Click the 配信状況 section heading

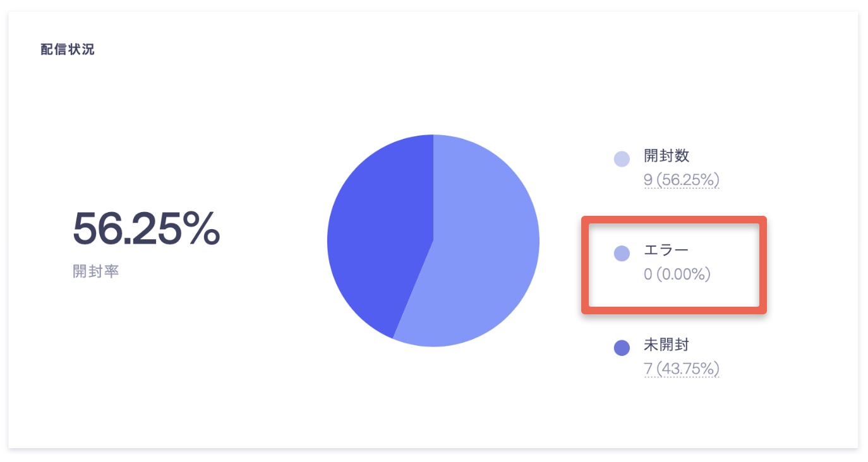coord(68,49)
